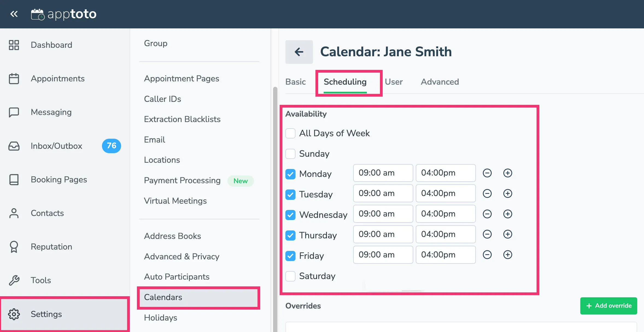Open Messaging via the chat bubble icon
Viewport: 644px width, 332px height.
pyautogui.click(x=14, y=112)
